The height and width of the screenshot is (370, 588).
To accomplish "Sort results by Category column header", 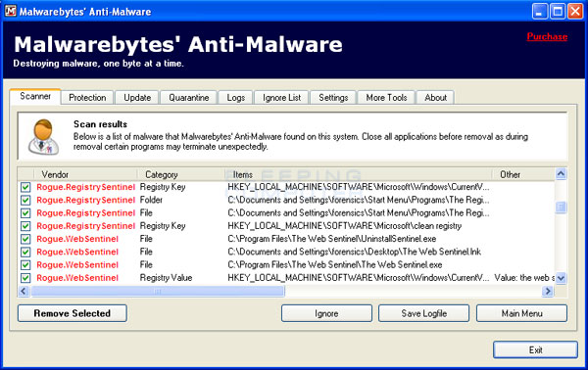I will click(x=180, y=174).
